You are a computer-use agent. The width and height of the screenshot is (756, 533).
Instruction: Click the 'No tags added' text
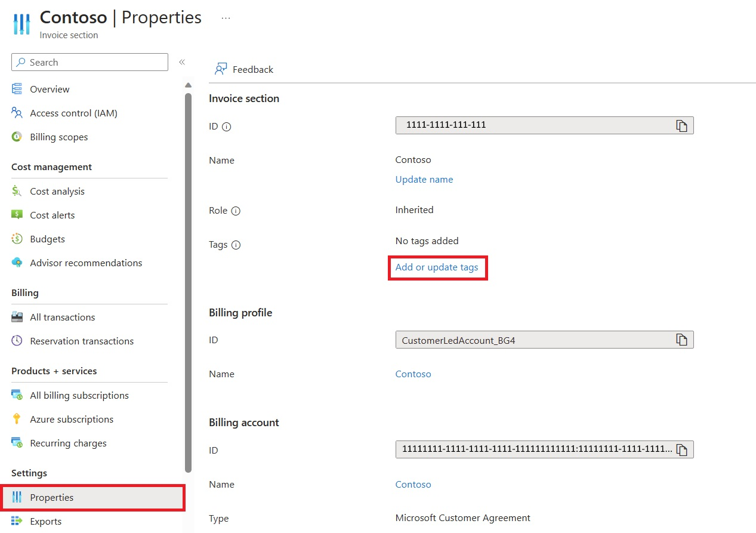coord(427,241)
